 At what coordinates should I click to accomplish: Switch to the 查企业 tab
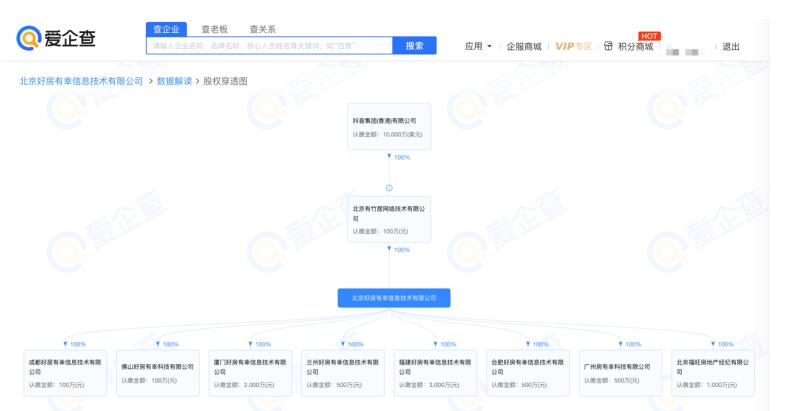tap(168, 29)
